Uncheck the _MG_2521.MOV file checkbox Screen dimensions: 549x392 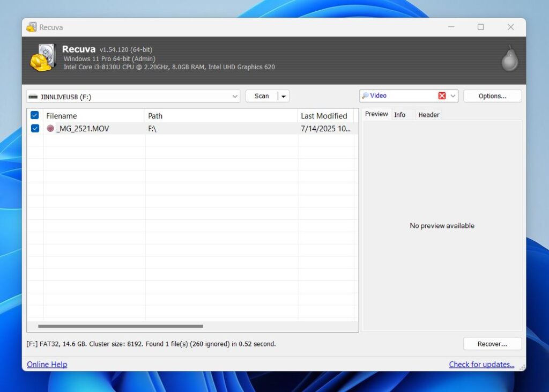(34, 128)
